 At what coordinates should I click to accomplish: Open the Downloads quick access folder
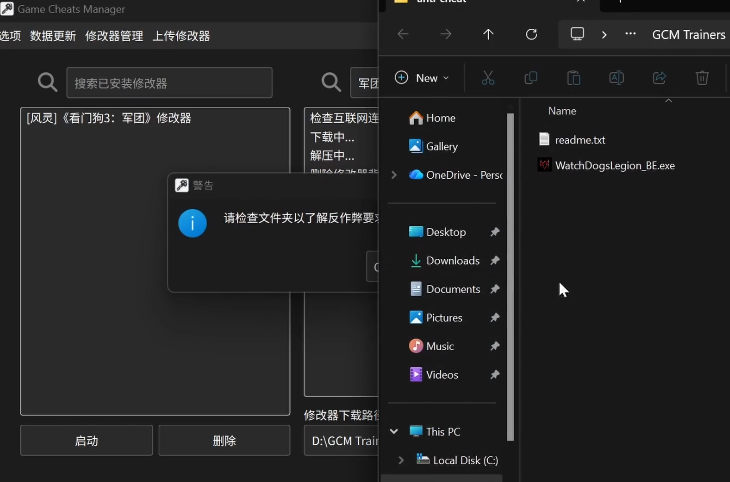point(444,260)
